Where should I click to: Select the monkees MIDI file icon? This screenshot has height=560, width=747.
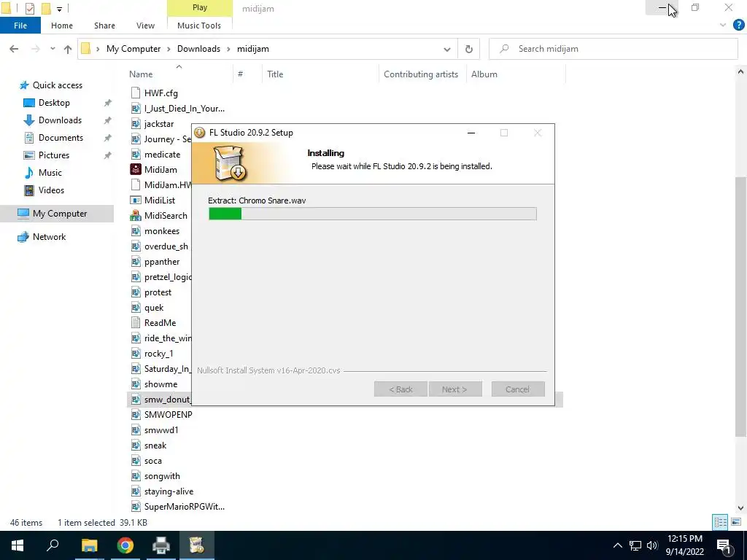136,231
